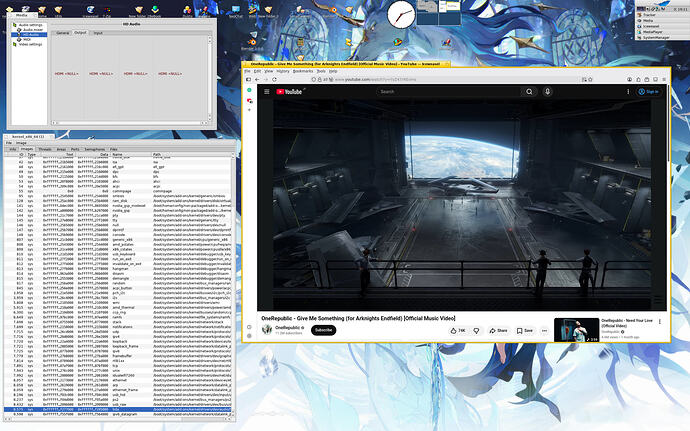Open the Need Your Love suggested video thumbnail
The image size is (690, 431).
click(576, 330)
